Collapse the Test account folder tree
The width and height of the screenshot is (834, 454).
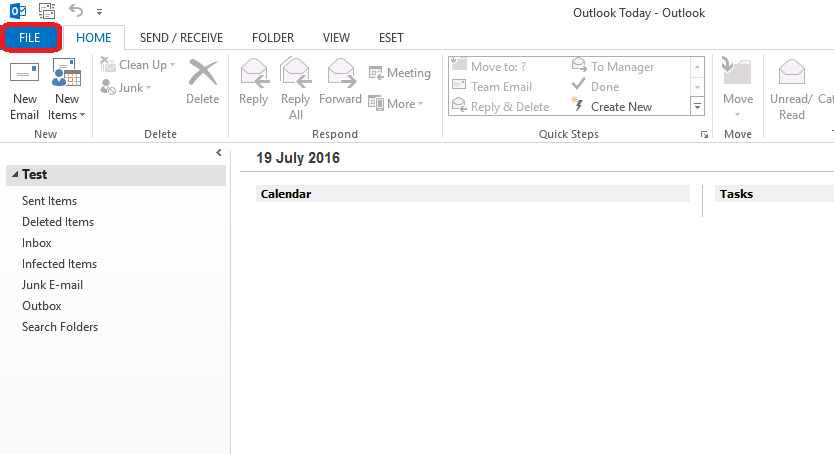[x=15, y=174]
